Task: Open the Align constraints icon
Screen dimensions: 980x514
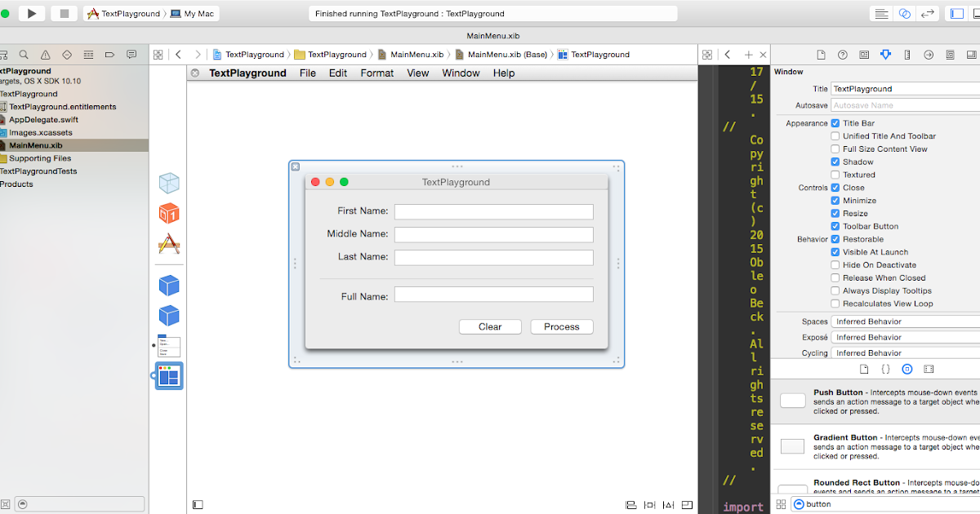Action: click(630, 505)
